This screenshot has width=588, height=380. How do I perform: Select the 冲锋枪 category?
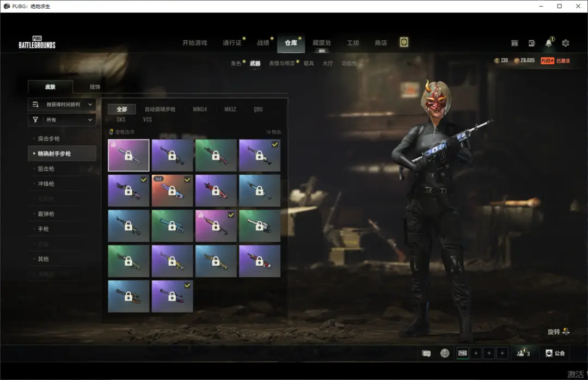pos(46,183)
